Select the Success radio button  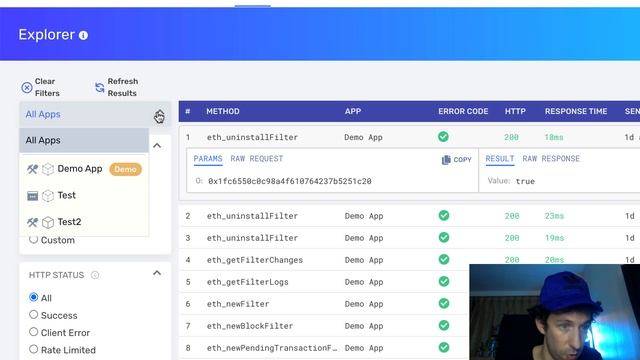[33, 315]
